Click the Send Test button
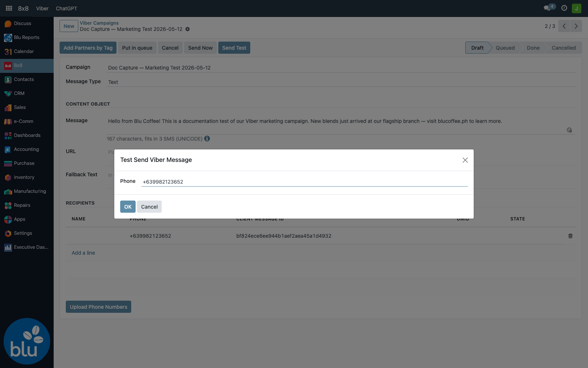The height and width of the screenshot is (368, 588). [x=234, y=48]
